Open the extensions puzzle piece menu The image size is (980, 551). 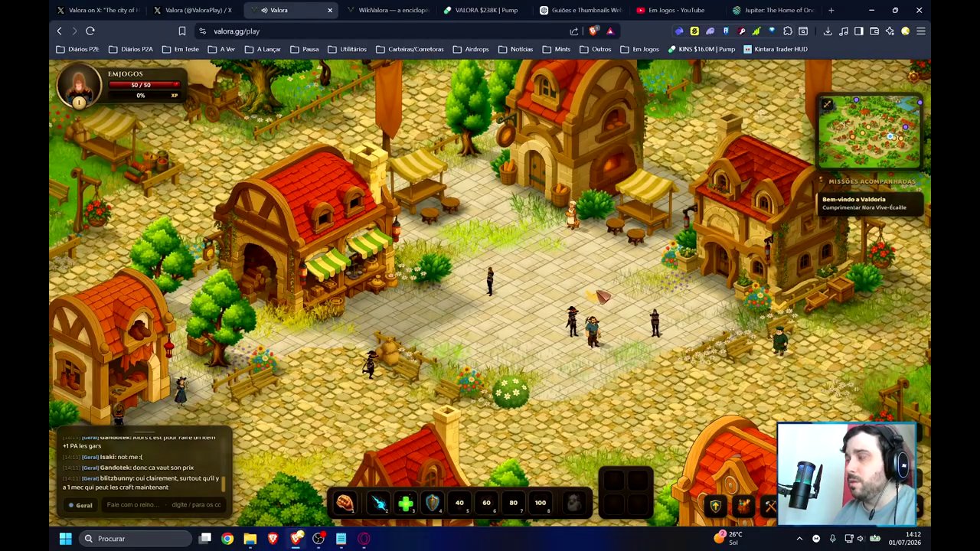point(788,31)
